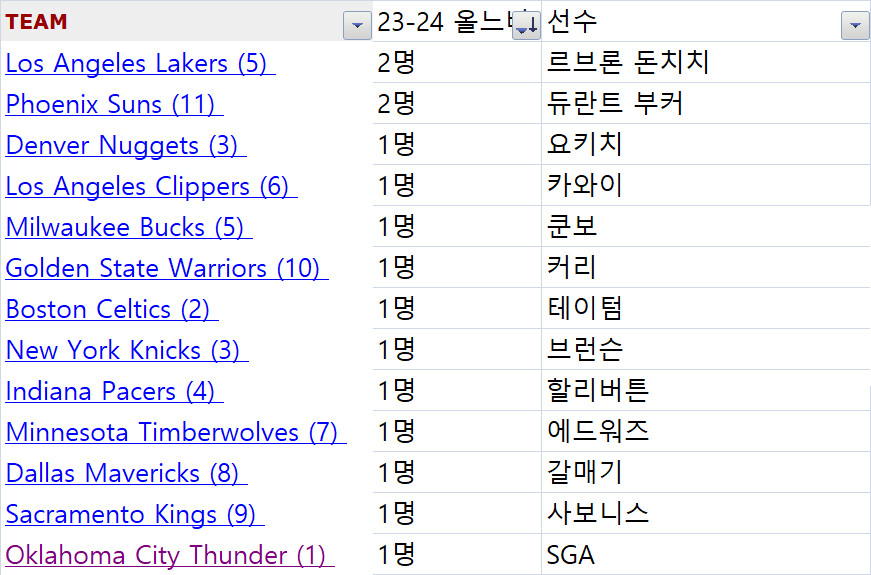Select the 1명 cell in the Warriors row
The image size is (871, 575).
(x=457, y=267)
